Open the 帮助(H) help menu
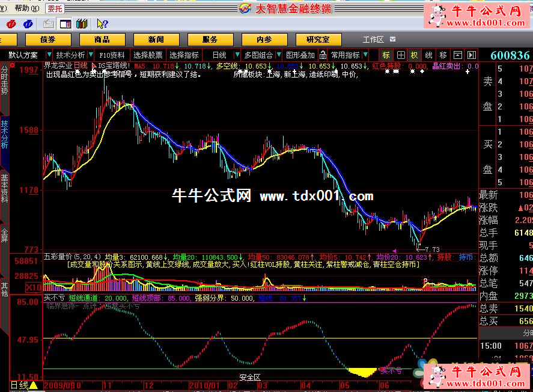This screenshot has height=392, width=533. (x=26, y=8)
